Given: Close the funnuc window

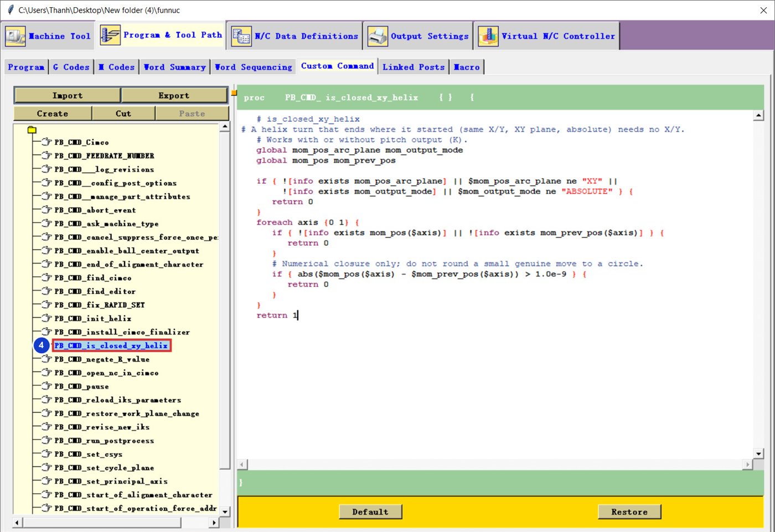Looking at the screenshot, I should (x=763, y=10).
